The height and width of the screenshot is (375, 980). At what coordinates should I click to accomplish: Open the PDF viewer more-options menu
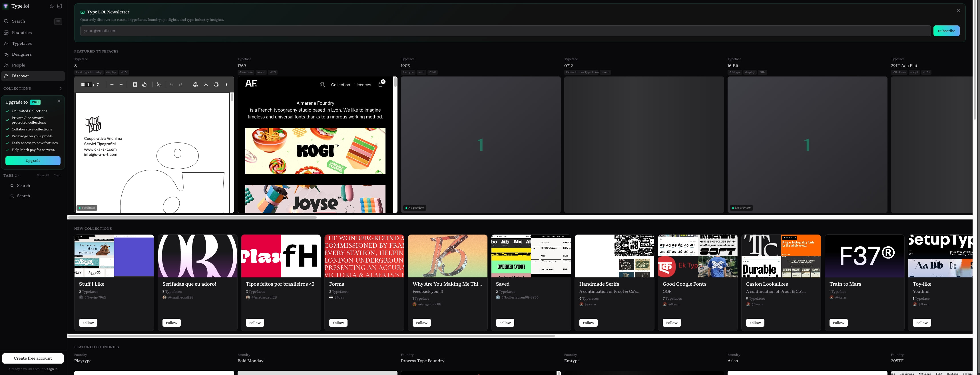[x=226, y=85]
